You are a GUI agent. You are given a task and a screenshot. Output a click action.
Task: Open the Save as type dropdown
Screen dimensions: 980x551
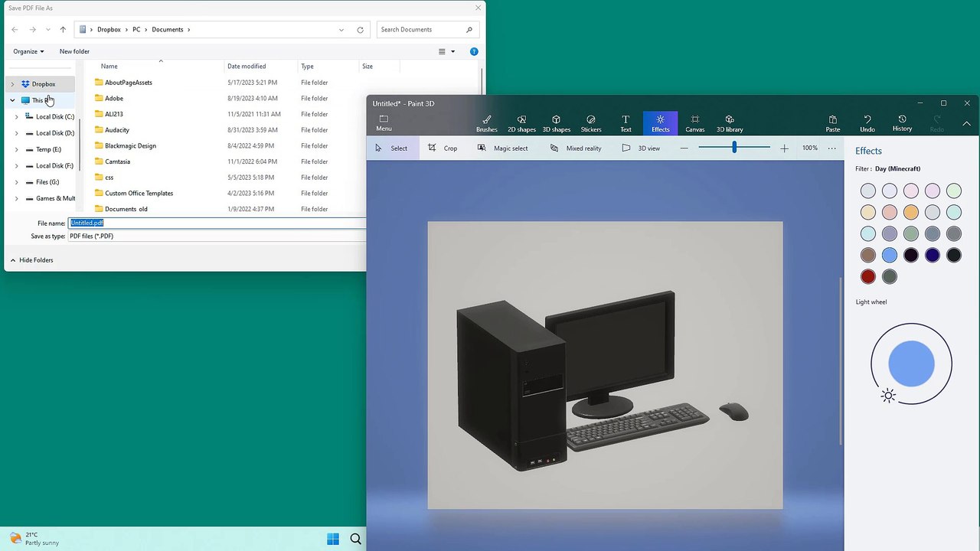coord(217,236)
